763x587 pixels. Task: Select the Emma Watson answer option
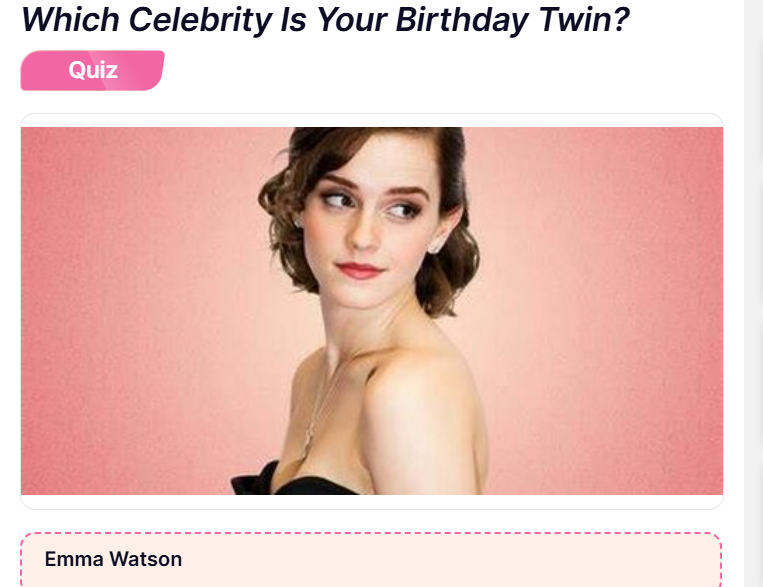[x=371, y=559]
